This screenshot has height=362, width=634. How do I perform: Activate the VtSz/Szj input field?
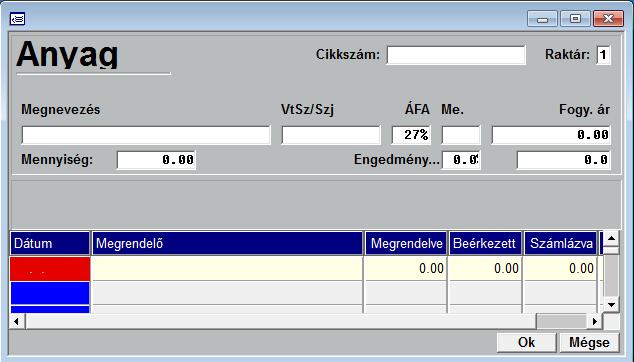click(331, 135)
